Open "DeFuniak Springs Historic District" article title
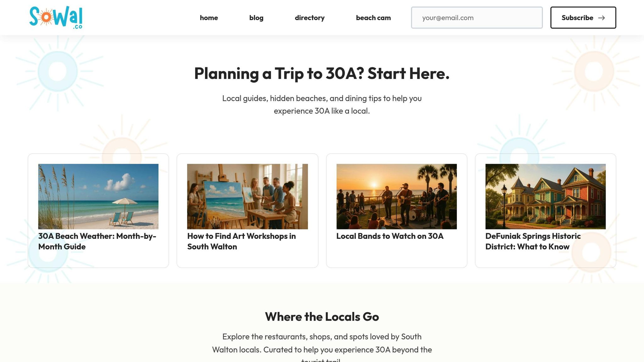The height and width of the screenshot is (362, 644). pyautogui.click(x=533, y=241)
